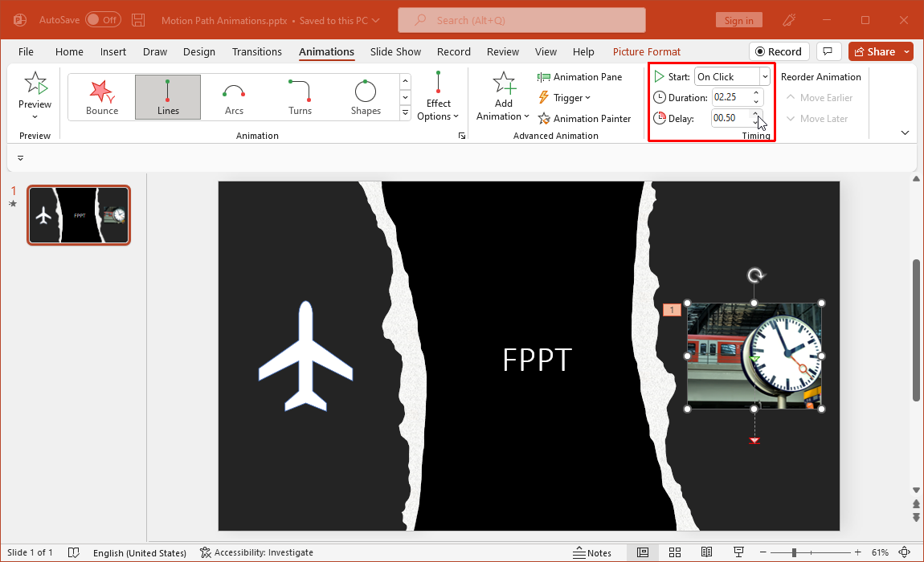Click the Save disk icon
Image resolution: width=924 pixels, height=562 pixels.
pyautogui.click(x=138, y=20)
